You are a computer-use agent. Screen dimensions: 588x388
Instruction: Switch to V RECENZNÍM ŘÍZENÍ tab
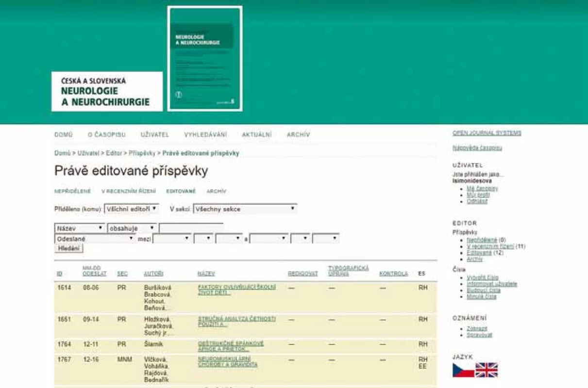coord(129,192)
